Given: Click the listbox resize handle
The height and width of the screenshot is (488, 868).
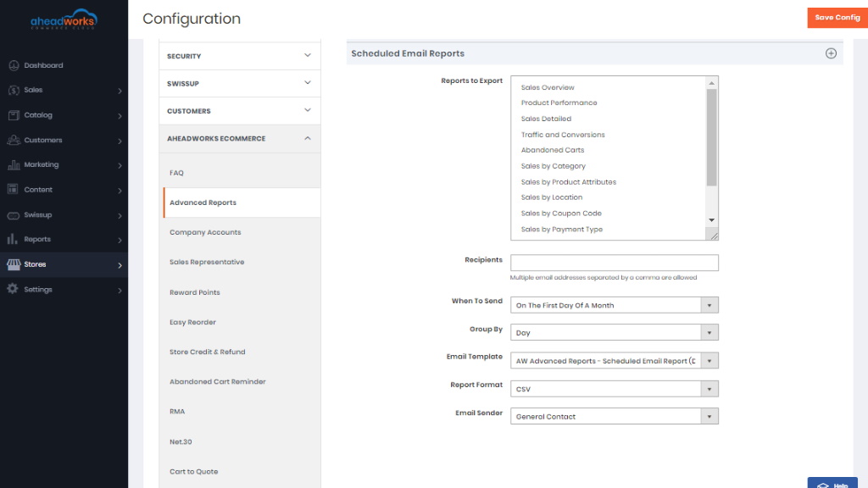Looking at the screenshot, I should (x=714, y=236).
